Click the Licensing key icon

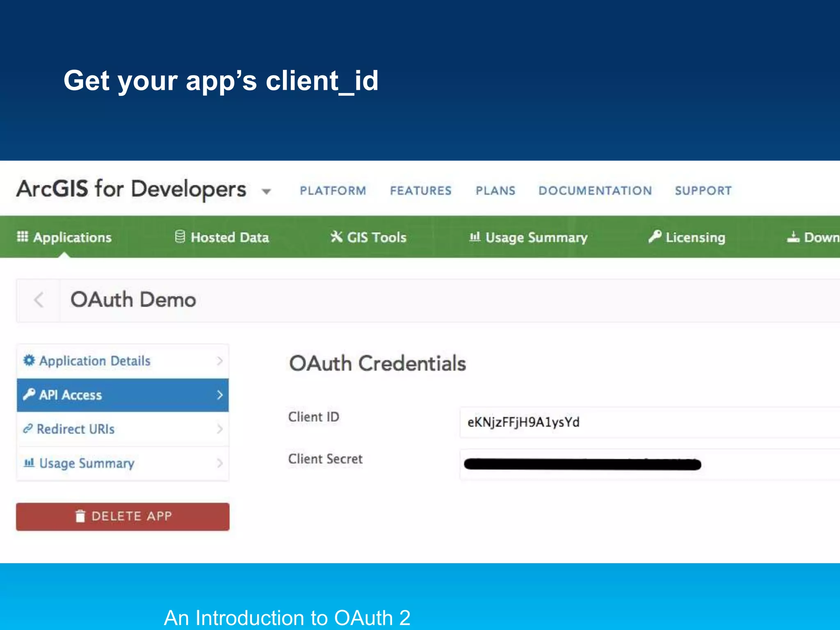pyautogui.click(x=655, y=237)
